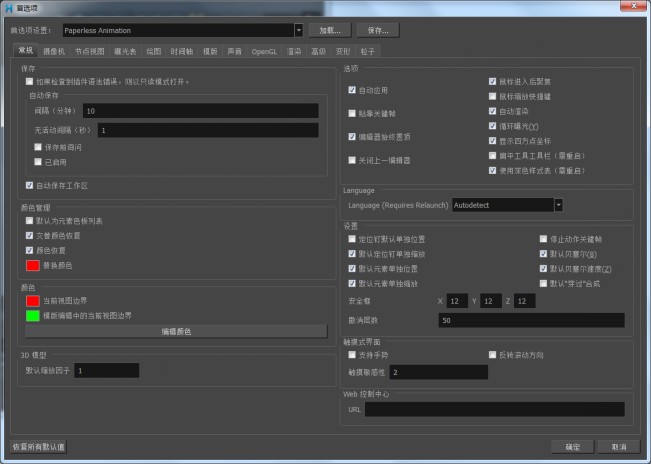The image size is (651, 464).
Task: Uncheck 鼠标进入后聚焦
Action: 492,81
